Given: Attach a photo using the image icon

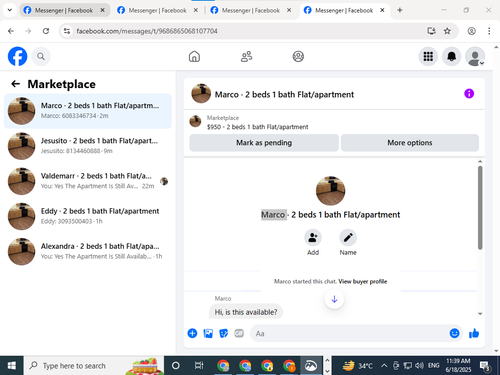Looking at the screenshot, I should click(208, 333).
